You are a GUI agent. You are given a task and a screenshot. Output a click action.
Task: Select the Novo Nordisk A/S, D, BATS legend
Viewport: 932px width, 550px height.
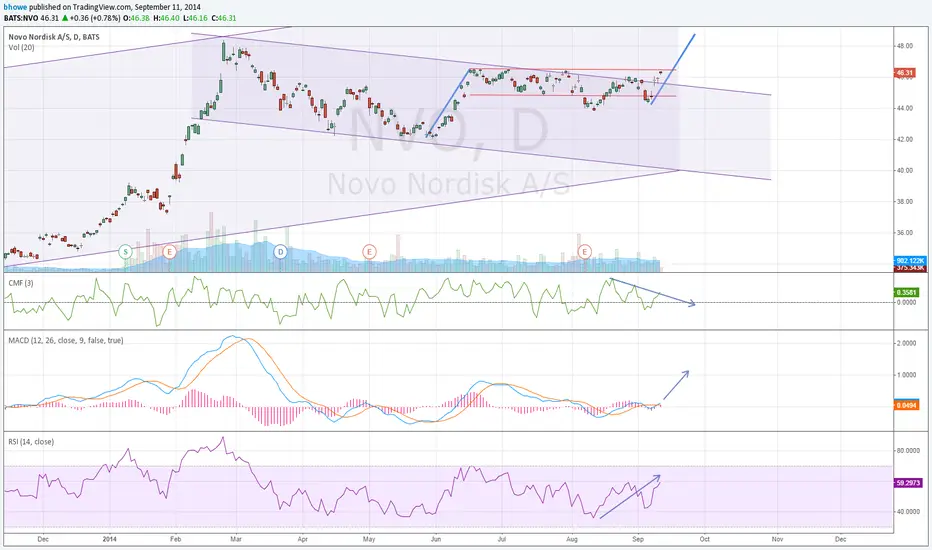(54, 37)
